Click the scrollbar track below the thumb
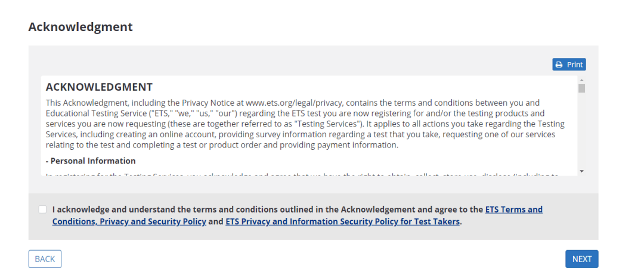This screenshot has width=644, height=277. 581,131
